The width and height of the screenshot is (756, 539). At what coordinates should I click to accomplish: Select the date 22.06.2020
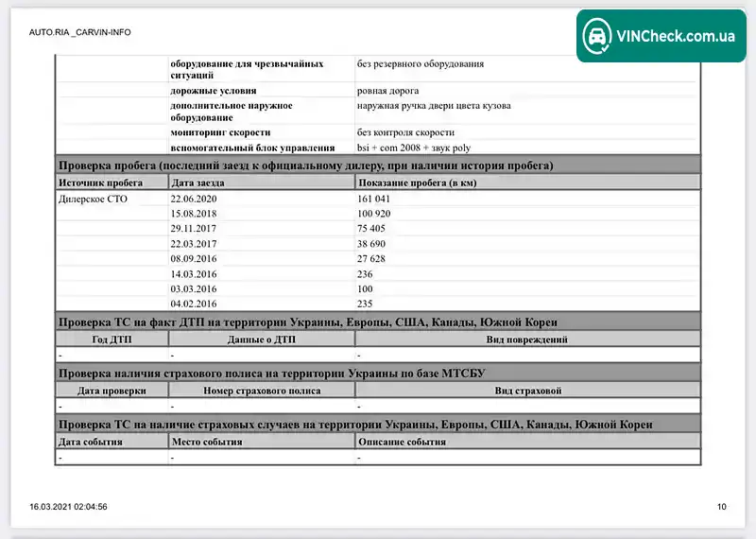click(194, 199)
